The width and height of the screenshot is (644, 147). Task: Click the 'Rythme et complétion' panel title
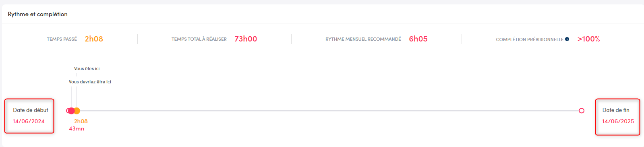[x=38, y=14]
